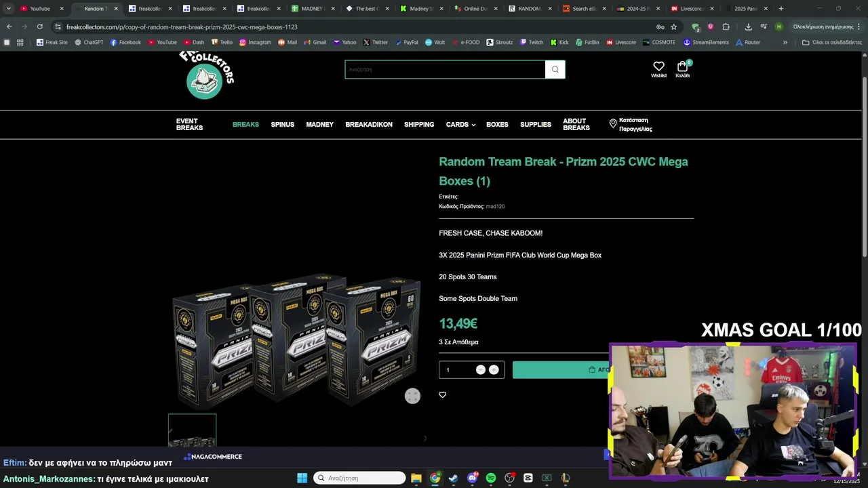Viewport: 868px width, 488px height.
Task: Click the quantity input field
Action: point(457,369)
